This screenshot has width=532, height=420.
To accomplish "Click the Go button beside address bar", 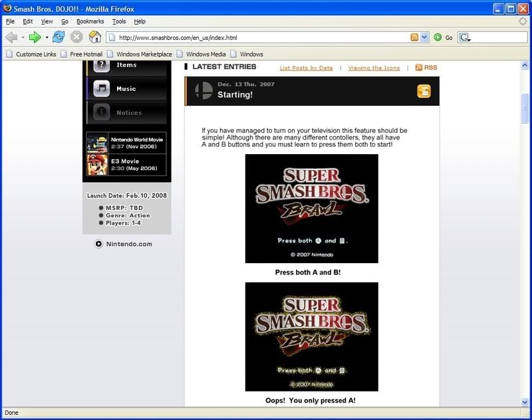I will pos(444,38).
